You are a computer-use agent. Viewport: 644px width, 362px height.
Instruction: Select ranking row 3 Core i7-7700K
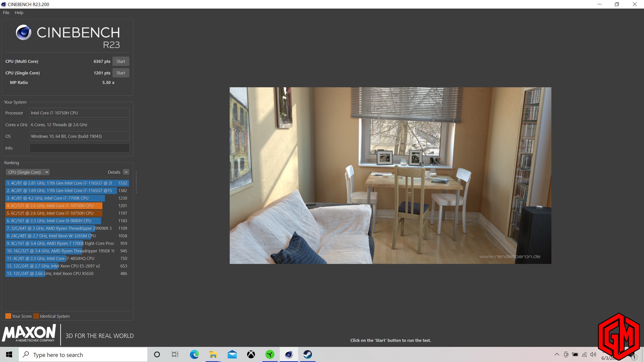point(67,198)
